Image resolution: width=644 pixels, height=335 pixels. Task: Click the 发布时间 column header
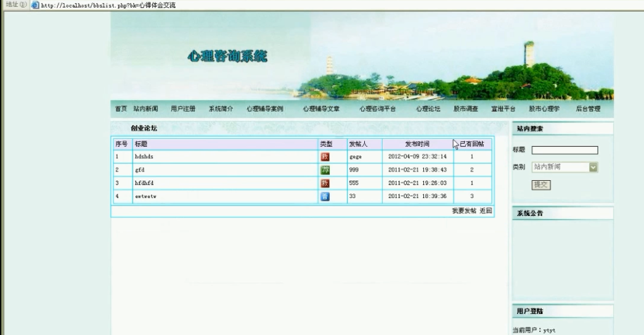[417, 144]
